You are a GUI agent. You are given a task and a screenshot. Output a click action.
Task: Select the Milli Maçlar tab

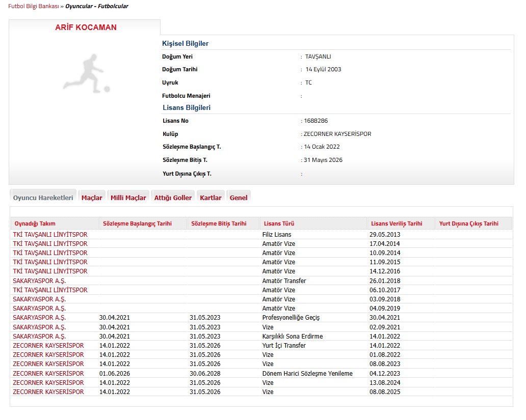coord(128,198)
